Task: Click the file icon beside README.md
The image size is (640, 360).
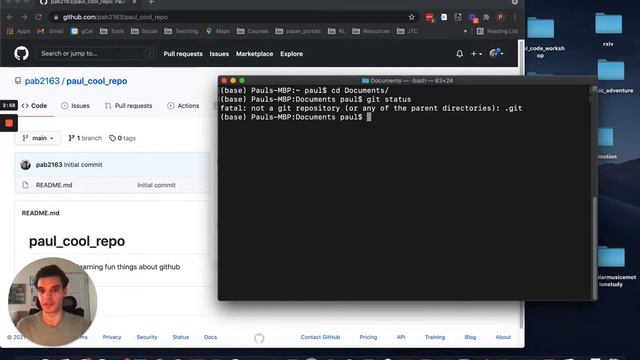Action: click(x=25, y=185)
